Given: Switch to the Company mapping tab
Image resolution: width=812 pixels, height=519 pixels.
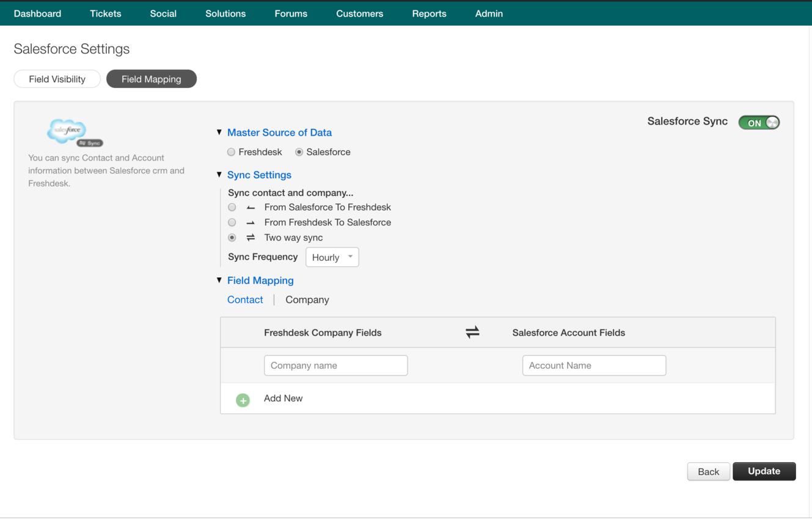Looking at the screenshot, I should pos(307,300).
